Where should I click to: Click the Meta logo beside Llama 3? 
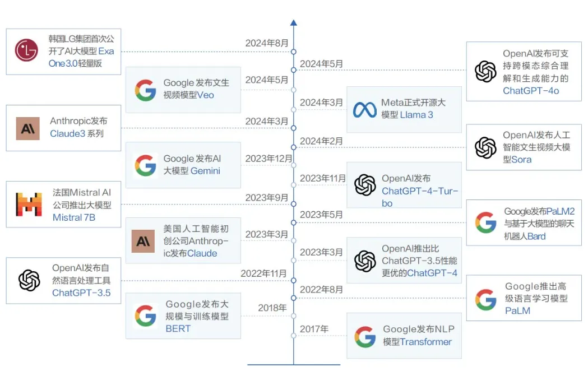(364, 109)
